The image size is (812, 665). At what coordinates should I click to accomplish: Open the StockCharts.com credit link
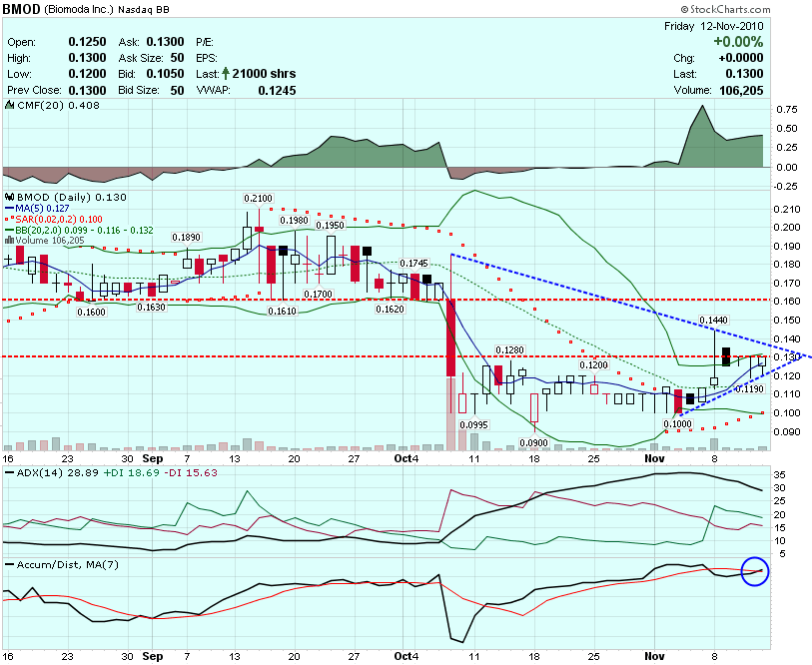pyautogui.click(x=725, y=9)
